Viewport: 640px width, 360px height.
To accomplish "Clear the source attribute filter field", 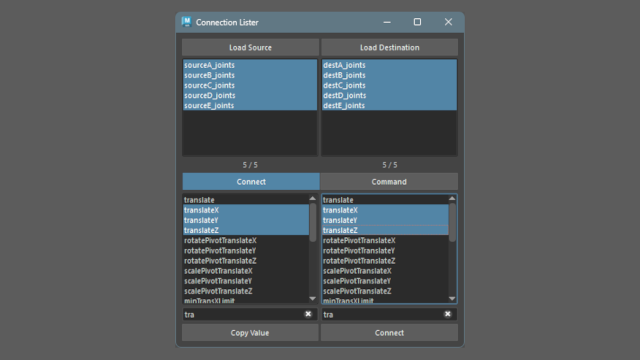I will [x=308, y=314].
